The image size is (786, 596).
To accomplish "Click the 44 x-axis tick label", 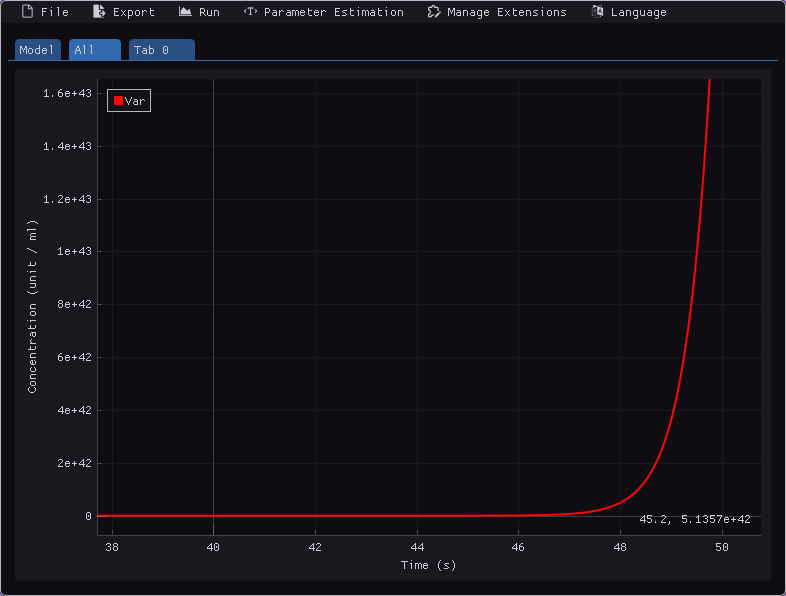I will (417, 547).
